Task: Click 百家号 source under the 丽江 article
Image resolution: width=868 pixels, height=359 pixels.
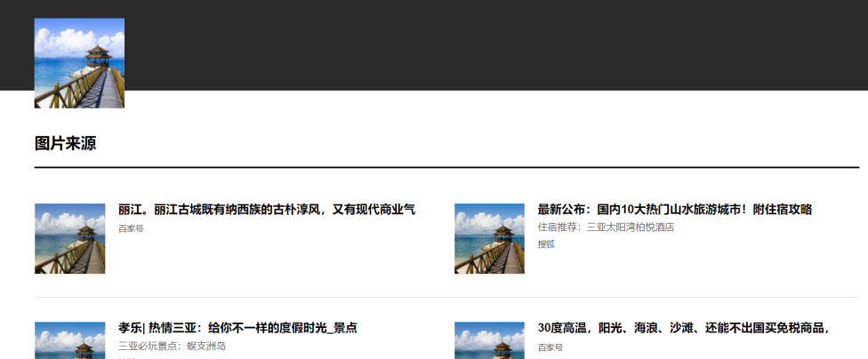Action: point(131,228)
